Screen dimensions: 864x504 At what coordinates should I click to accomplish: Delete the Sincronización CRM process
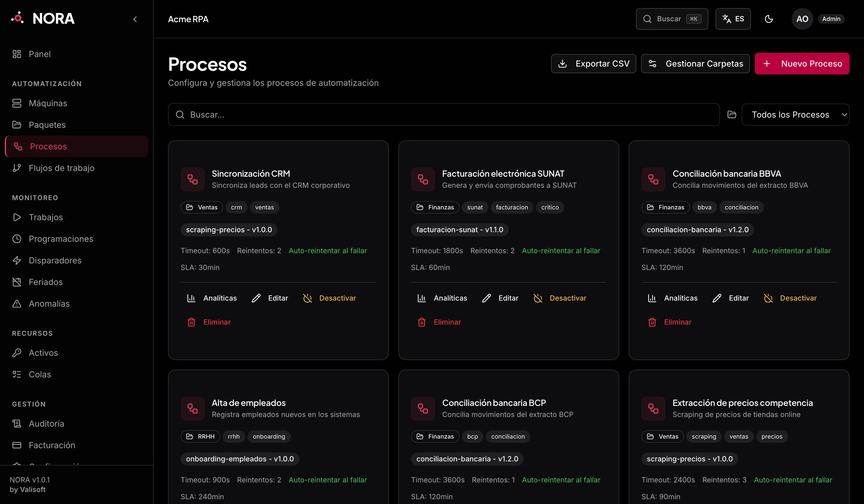tap(209, 322)
